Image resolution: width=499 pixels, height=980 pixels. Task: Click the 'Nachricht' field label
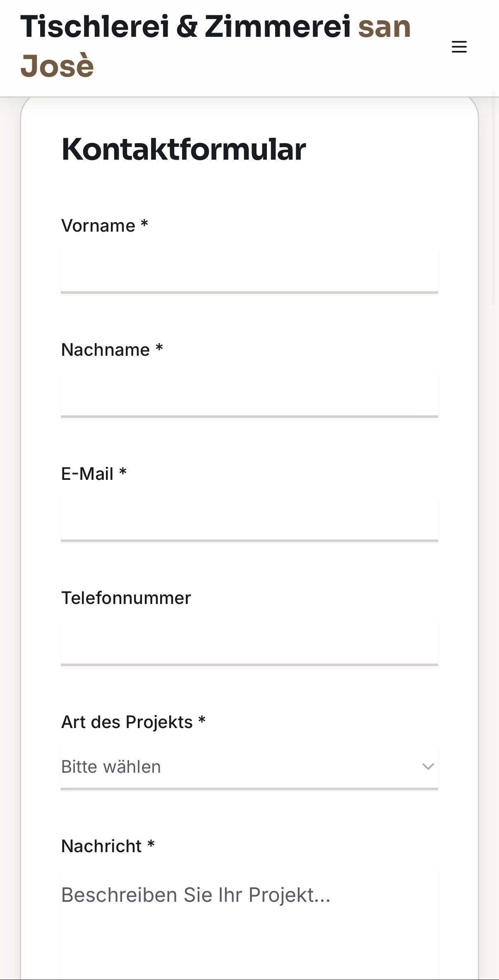(101, 846)
